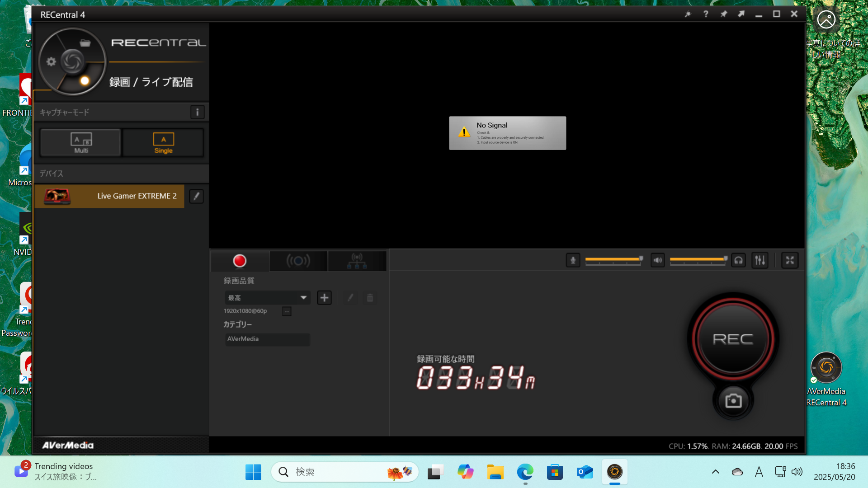Expand details under 1920x1080@60p
The height and width of the screenshot is (488, 868).
pyautogui.click(x=287, y=311)
